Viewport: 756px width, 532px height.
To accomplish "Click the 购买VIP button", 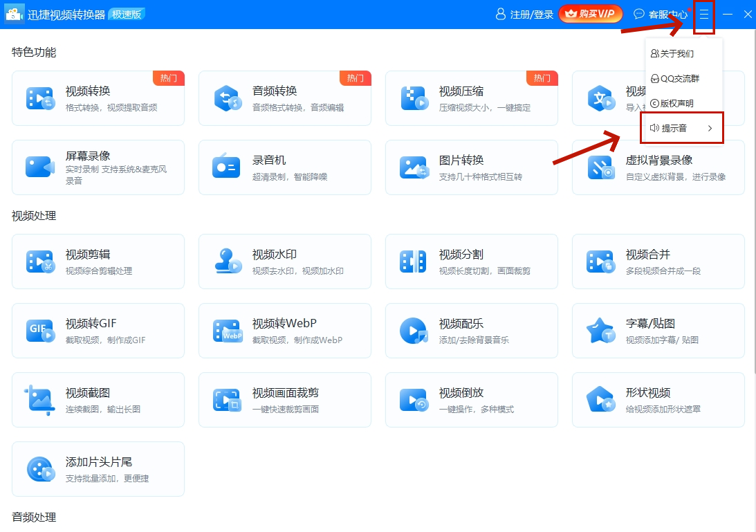I will click(x=590, y=14).
